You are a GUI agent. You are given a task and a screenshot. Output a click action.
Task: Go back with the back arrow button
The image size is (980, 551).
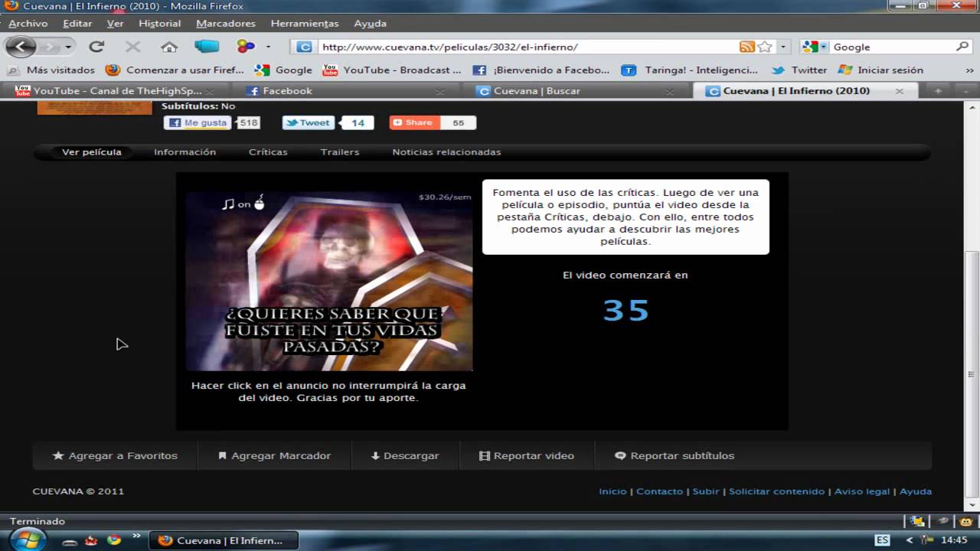(21, 47)
